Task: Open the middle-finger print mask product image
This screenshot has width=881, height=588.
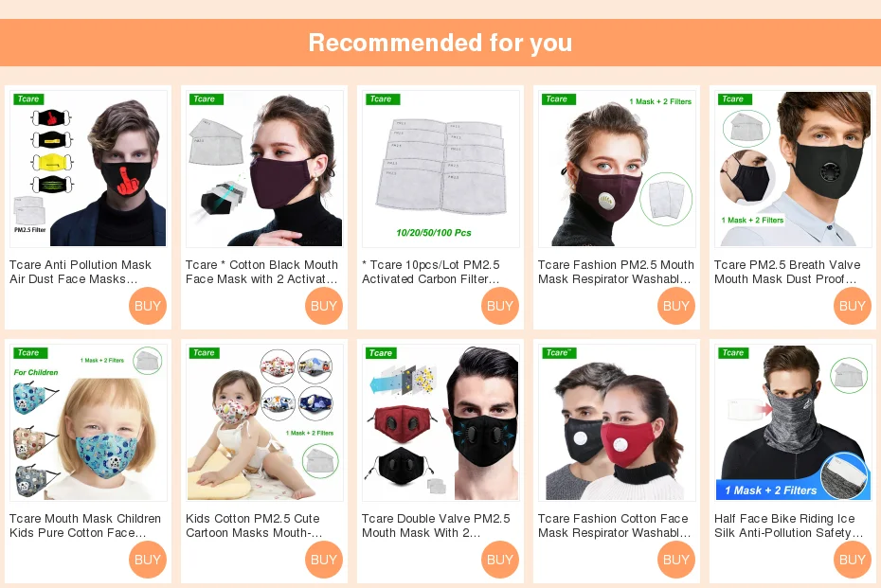Action: click(x=89, y=169)
